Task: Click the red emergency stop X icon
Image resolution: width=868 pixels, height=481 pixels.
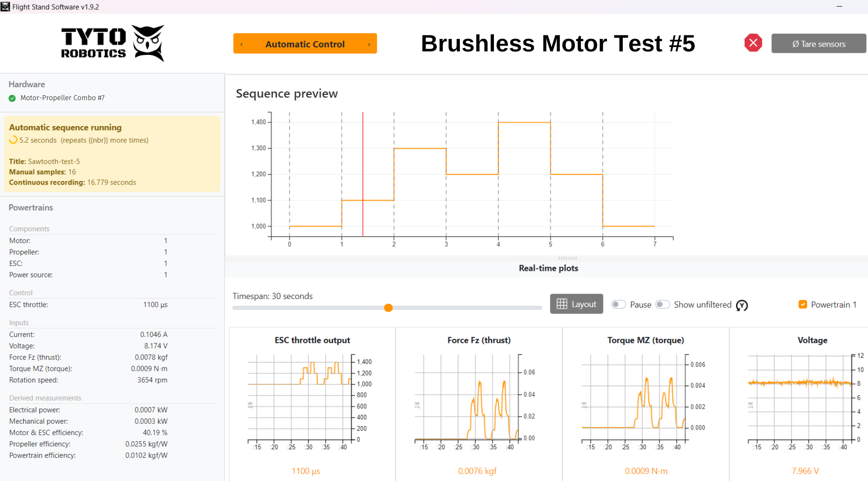Action: tap(753, 43)
